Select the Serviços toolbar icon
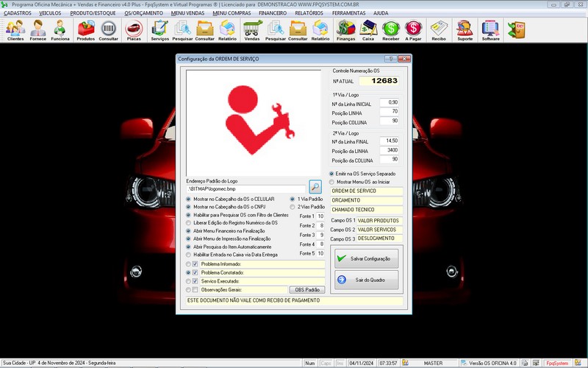Screen dimensions: 588x368 [x=159, y=29]
